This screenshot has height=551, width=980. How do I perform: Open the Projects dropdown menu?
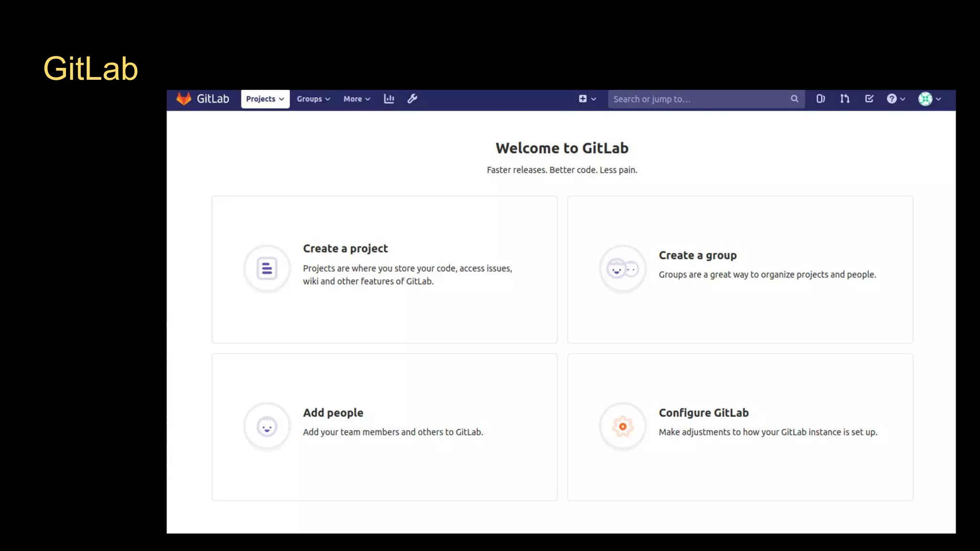265,99
